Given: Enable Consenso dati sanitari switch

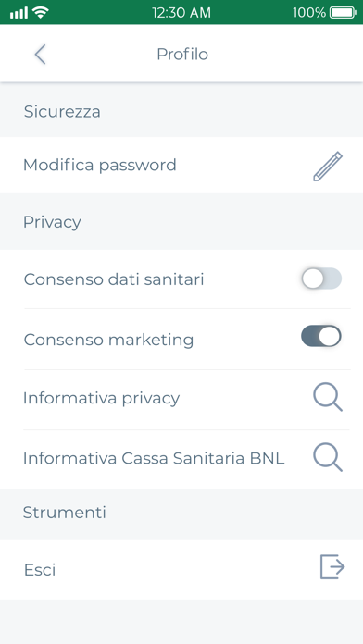Looking at the screenshot, I should click(321, 279).
